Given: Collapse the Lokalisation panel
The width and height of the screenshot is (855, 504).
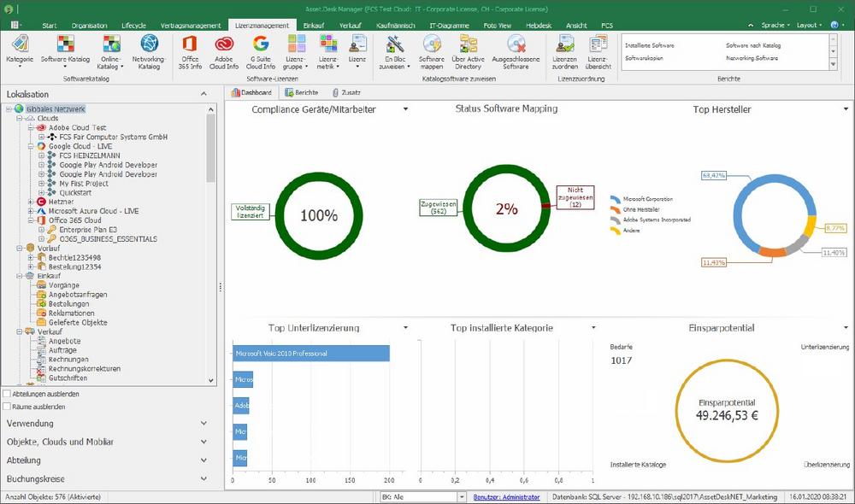Looking at the screenshot, I should click(x=203, y=94).
